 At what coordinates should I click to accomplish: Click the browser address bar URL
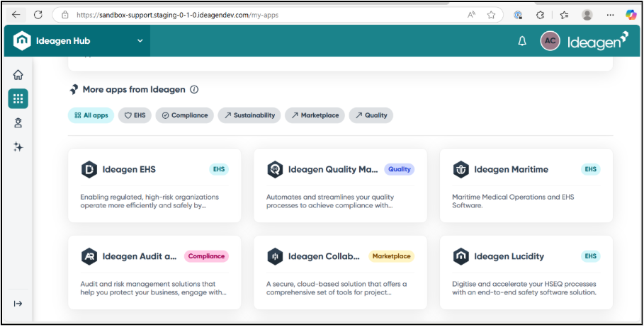click(177, 15)
